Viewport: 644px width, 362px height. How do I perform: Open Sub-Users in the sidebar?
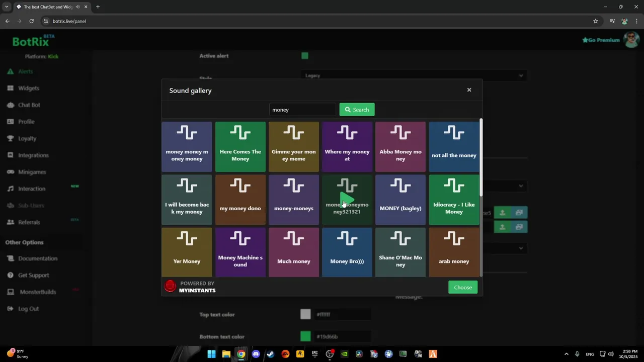(31, 206)
